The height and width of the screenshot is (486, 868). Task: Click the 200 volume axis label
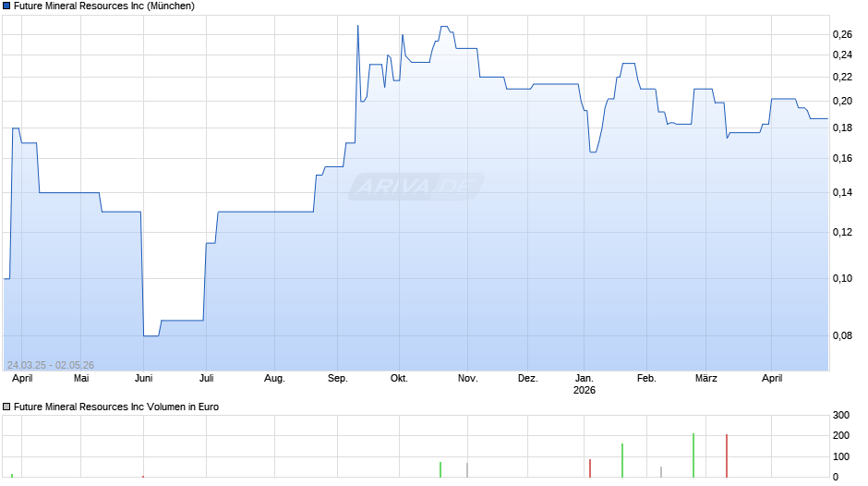click(x=841, y=435)
